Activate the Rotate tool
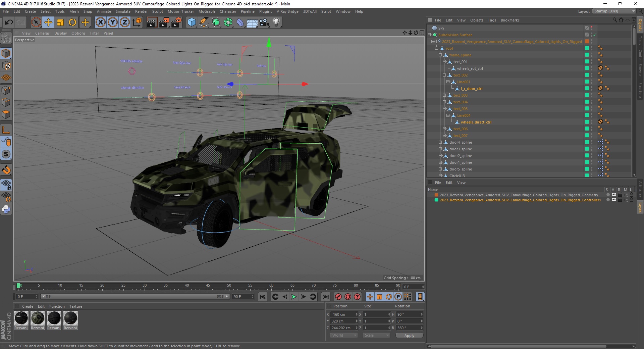 click(72, 22)
